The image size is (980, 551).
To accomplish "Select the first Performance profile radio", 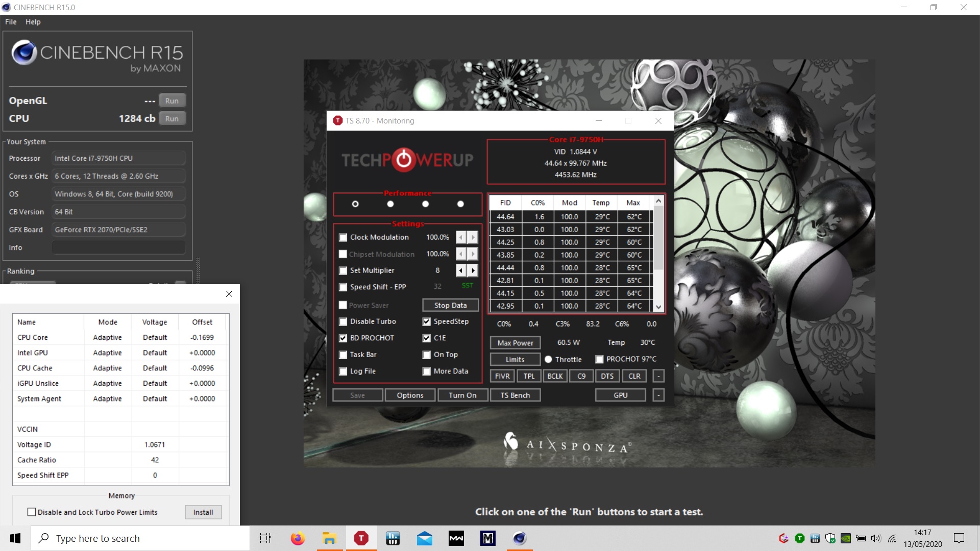I will [355, 204].
